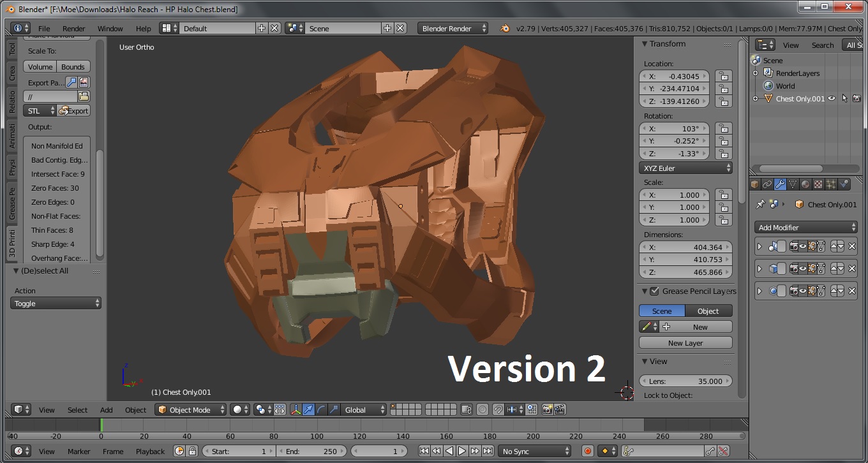The height and width of the screenshot is (463, 868).
Task: Click the Volume scale button
Action: (40, 66)
